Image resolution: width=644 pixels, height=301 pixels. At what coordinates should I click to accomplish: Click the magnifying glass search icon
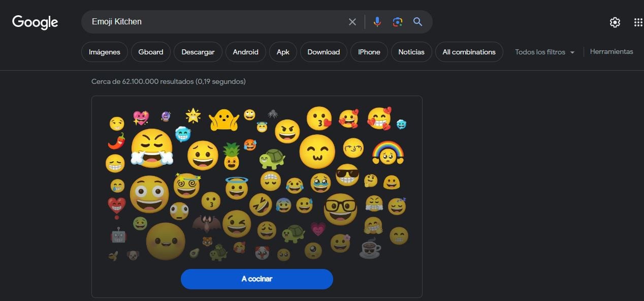pos(417,22)
